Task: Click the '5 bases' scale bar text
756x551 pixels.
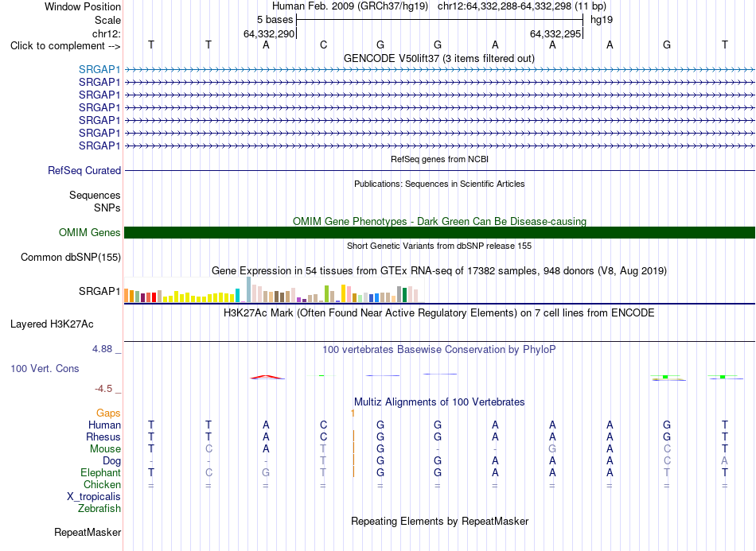Action: click(x=275, y=20)
